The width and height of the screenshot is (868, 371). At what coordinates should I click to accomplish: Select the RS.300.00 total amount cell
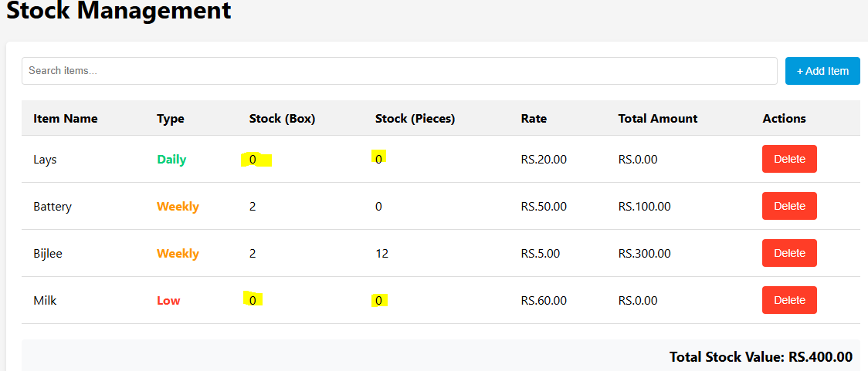tap(644, 254)
